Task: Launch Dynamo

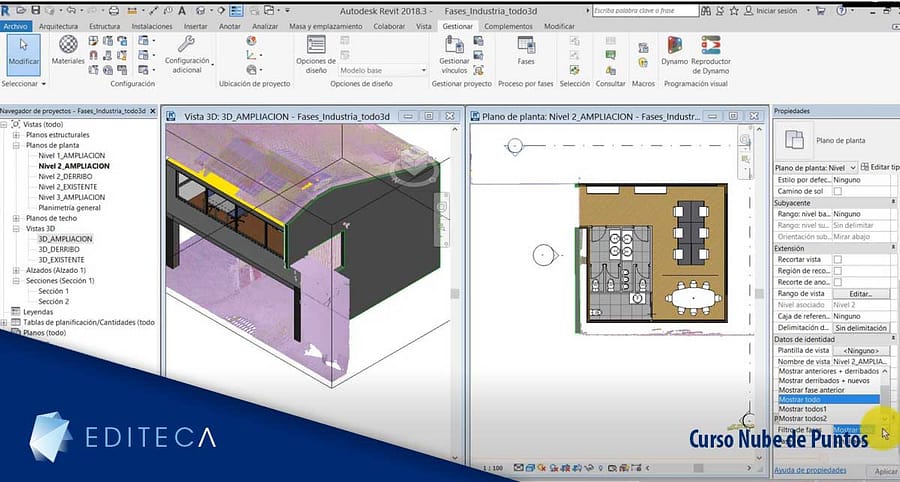Action: [674, 50]
